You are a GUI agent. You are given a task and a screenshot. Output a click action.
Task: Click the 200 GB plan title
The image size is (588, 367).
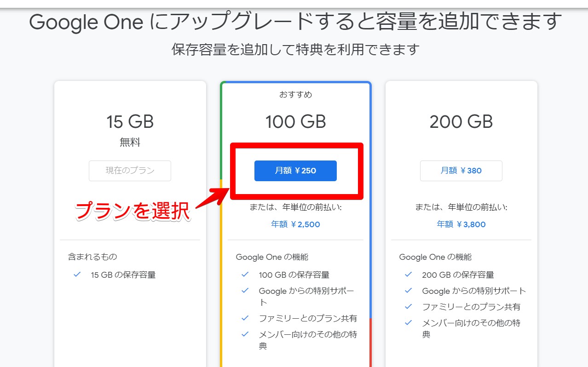pyautogui.click(x=461, y=122)
